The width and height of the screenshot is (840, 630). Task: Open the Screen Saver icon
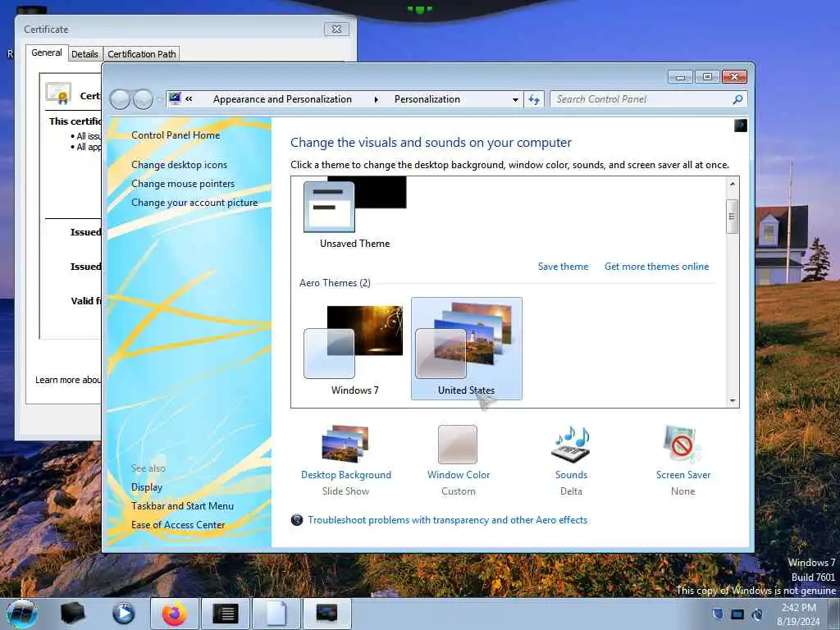pyautogui.click(x=682, y=444)
